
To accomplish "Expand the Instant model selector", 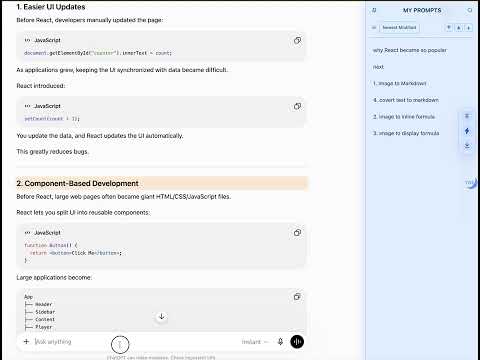I will coord(255,342).
